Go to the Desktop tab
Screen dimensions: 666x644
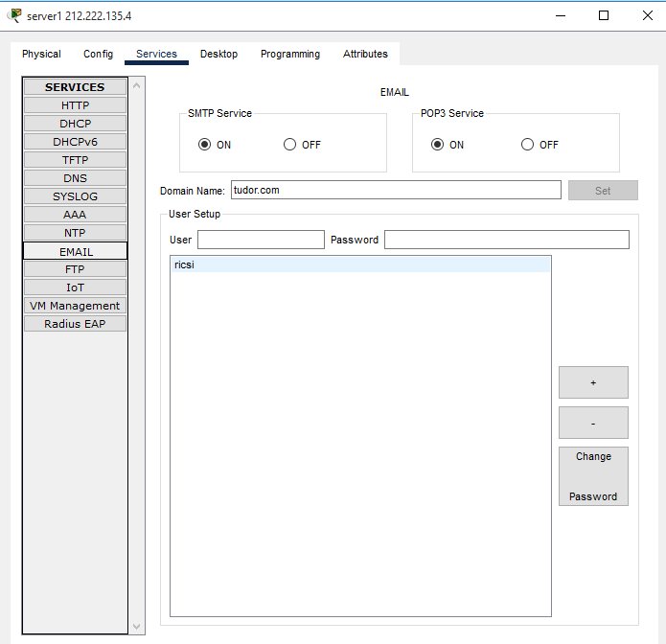click(218, 54)
